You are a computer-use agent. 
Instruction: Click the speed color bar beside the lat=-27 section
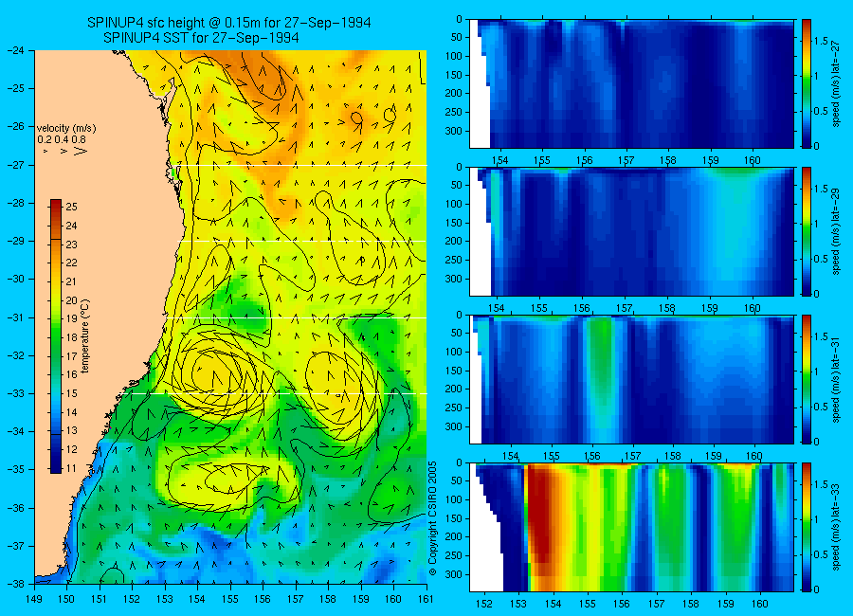[806, 83]
